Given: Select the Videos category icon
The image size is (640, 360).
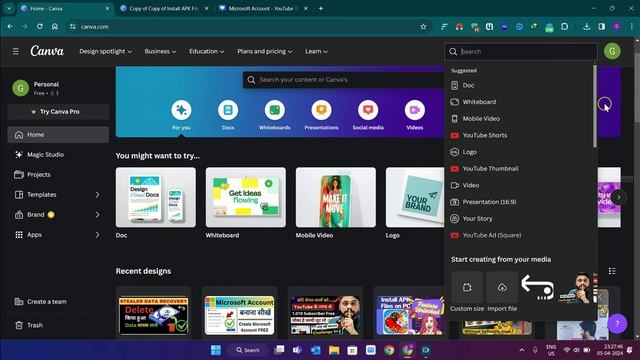Looking at the screenshot, I should coord(415,110).
